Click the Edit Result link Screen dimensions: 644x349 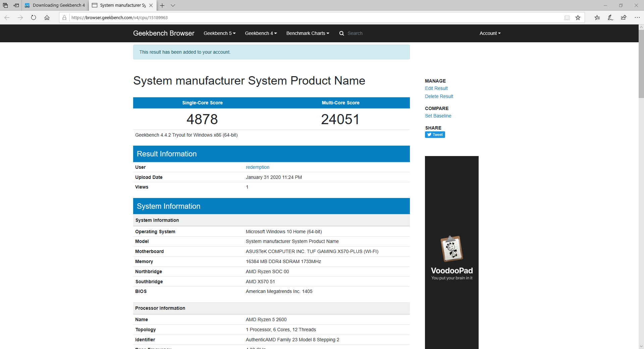(436, 88)
